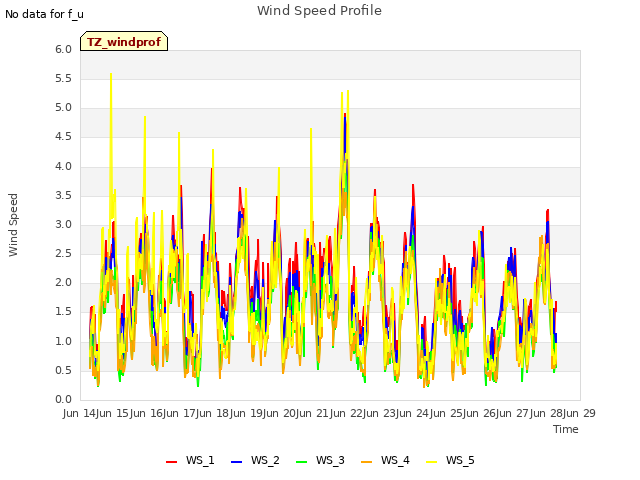Click the 'Jun 26' x-axis date label
This screenshot has width=640, height=480.
481,413
